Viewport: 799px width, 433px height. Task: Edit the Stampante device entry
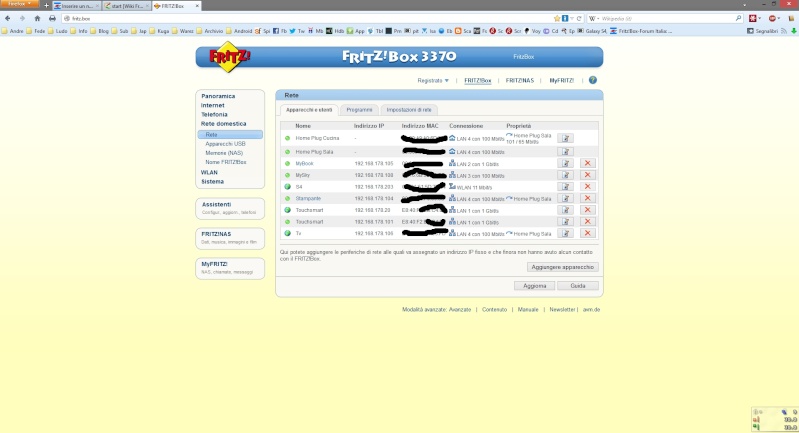(x=565, y=199)
